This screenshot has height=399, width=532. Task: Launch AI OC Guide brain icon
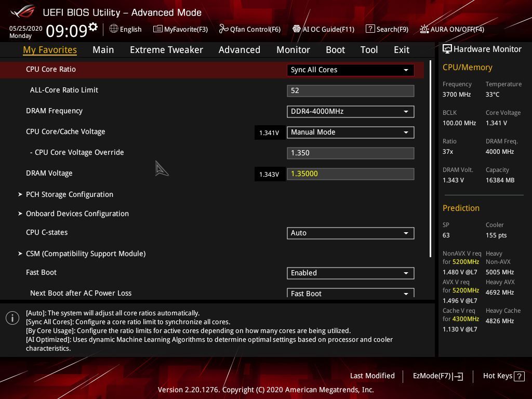[x=297, y=29]
